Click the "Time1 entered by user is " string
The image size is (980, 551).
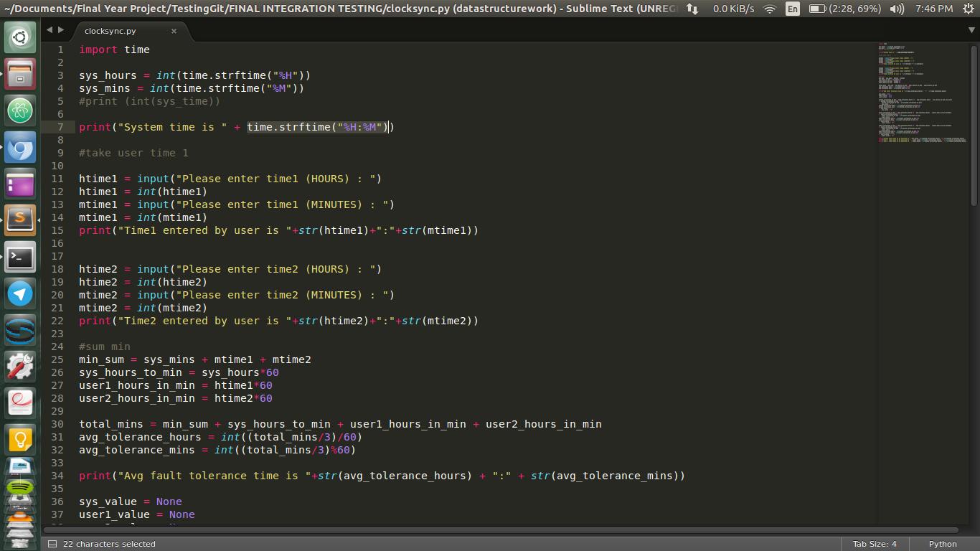204,230
